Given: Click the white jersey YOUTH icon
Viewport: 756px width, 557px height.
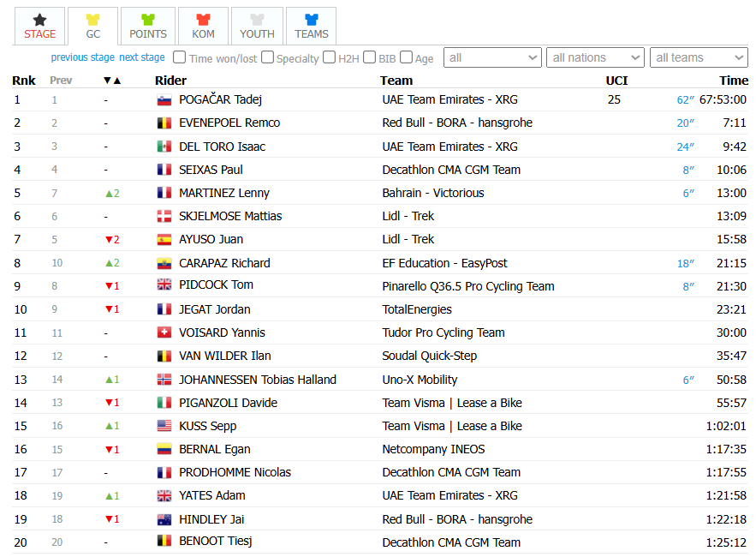Looking at the screenshot, I should point(257,20).
